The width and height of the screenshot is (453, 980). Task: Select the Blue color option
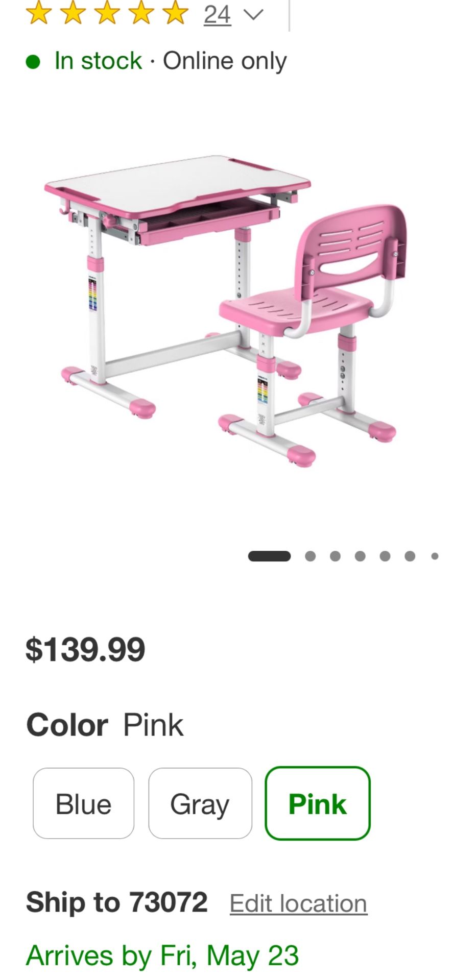point(83,803)
